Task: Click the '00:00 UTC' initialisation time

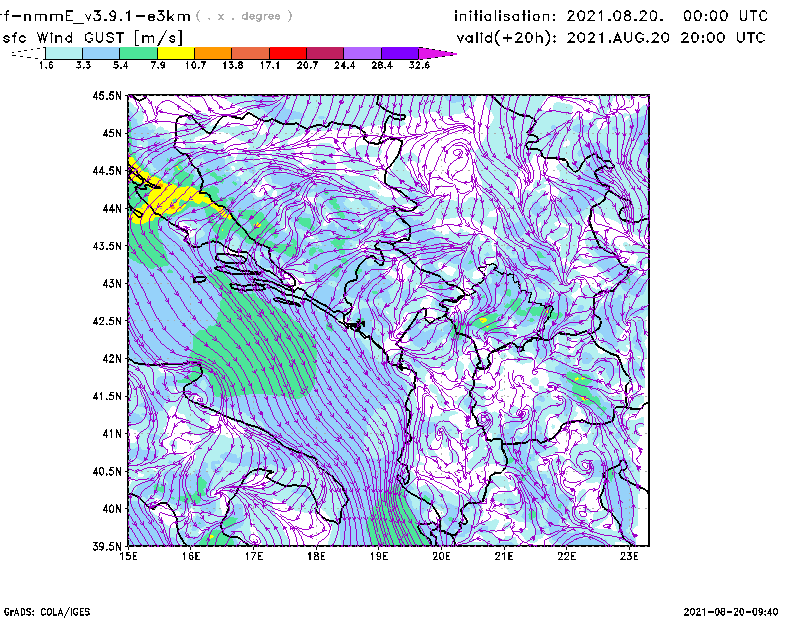Action: coord(725,16)
